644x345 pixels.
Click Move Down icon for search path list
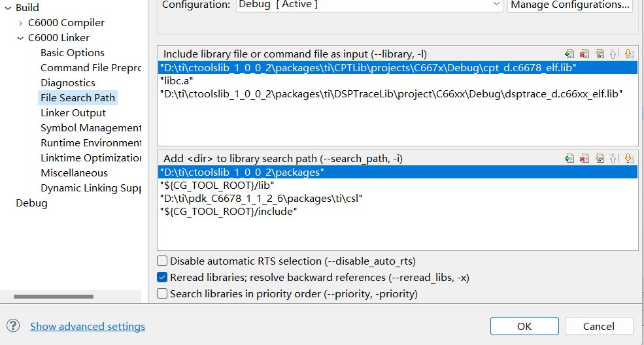tap(628, 158)
